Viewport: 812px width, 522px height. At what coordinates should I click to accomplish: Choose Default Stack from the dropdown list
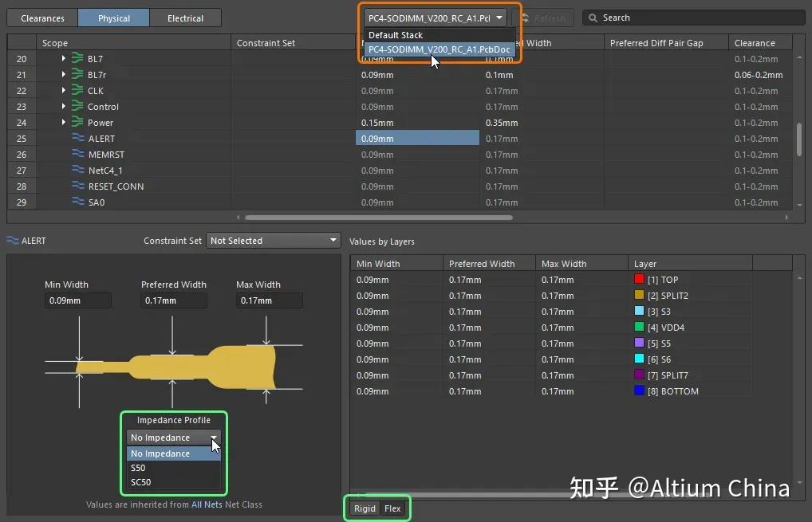(440, 35)
